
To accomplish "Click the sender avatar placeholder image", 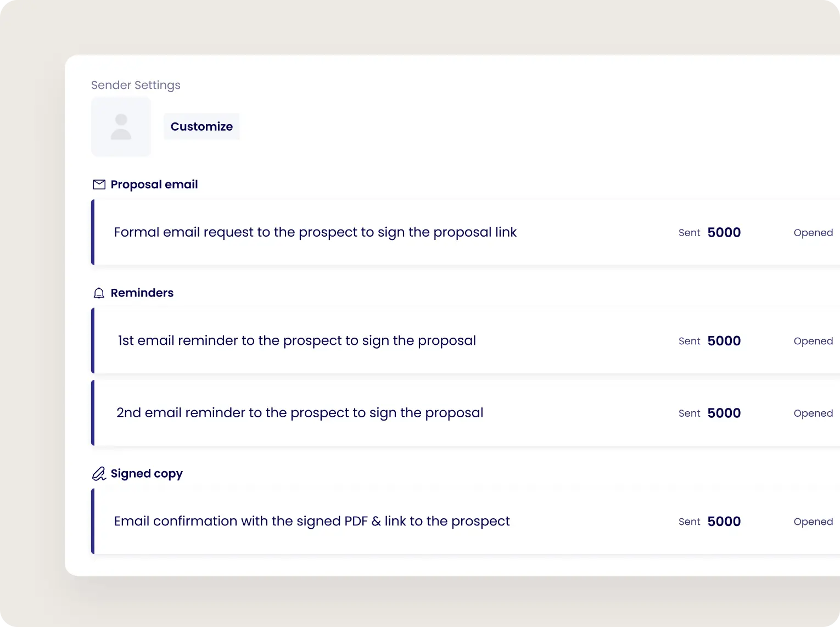I will pos(121,127).
